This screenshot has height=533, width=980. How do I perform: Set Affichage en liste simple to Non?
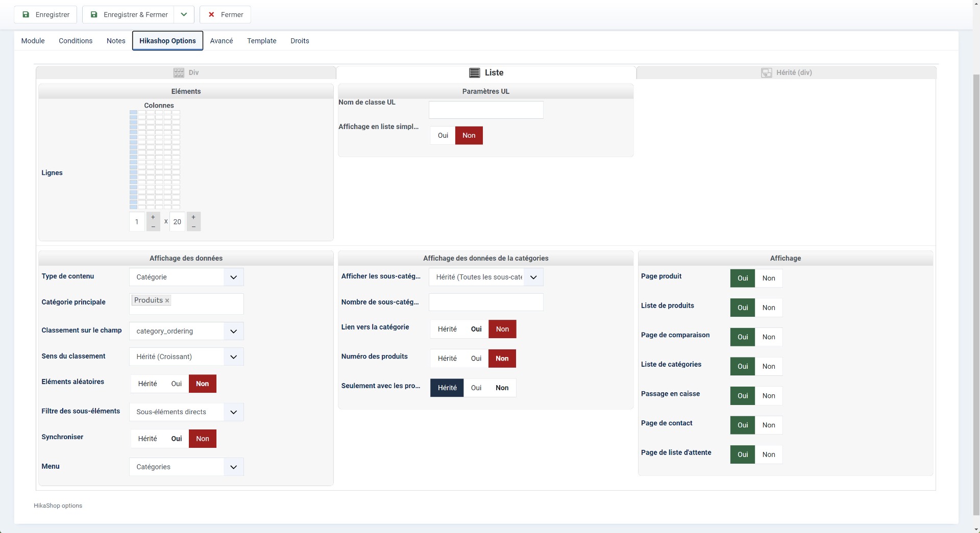[x=469, y=136]
